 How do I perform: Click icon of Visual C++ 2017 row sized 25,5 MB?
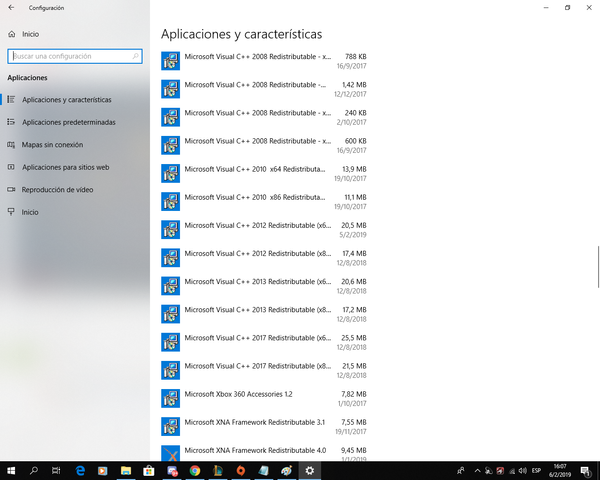click(170, 342)
